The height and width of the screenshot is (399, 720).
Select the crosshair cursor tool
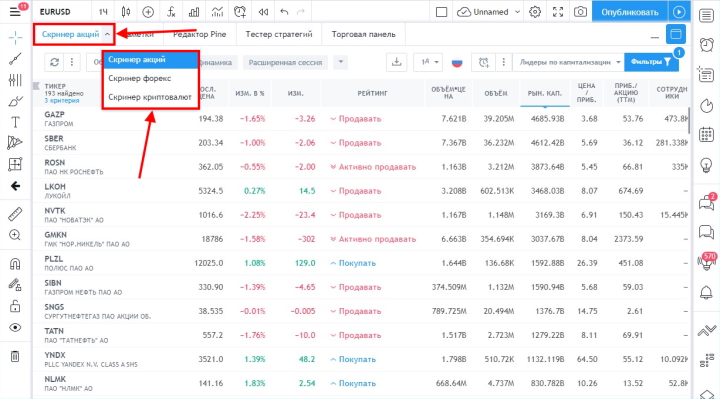tap(15, 37)
